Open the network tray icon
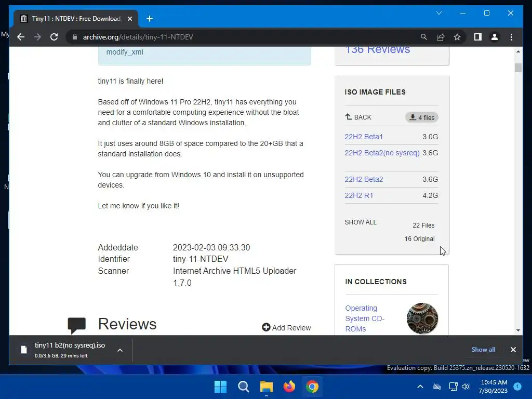This screenshot has width=532, height=399. [x=453, y=387]
